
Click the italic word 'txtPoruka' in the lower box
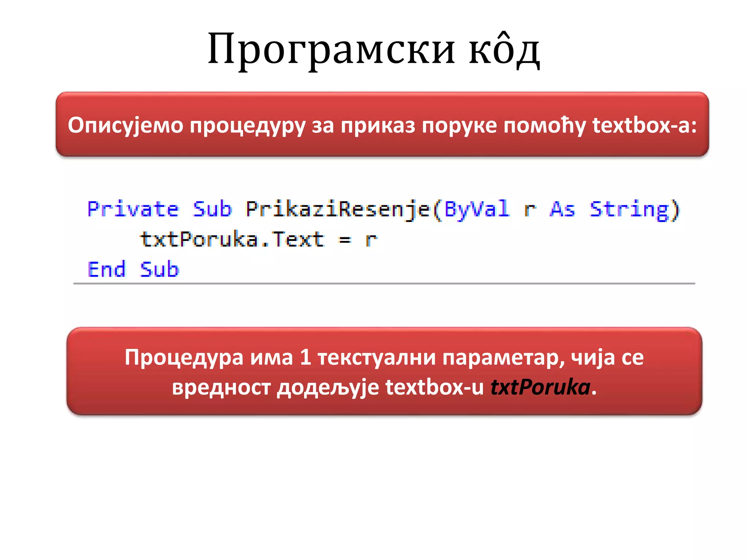pos(540,387)
